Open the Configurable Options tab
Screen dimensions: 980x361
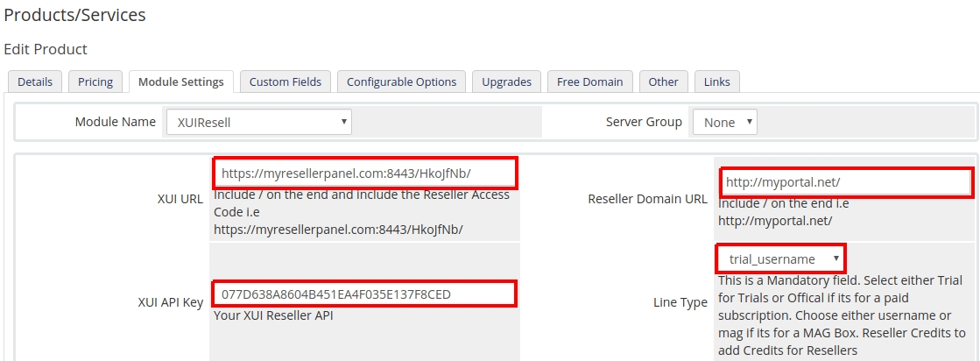[401, 81]
